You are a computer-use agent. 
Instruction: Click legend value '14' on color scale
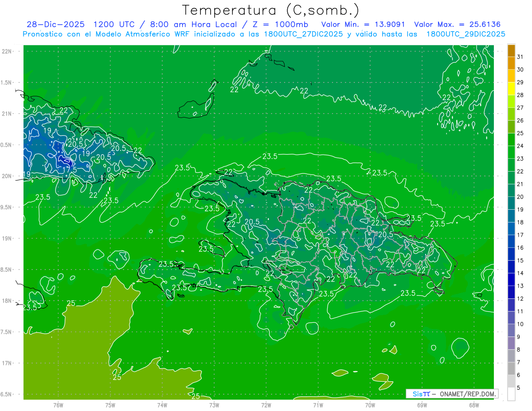click(520, 273)
